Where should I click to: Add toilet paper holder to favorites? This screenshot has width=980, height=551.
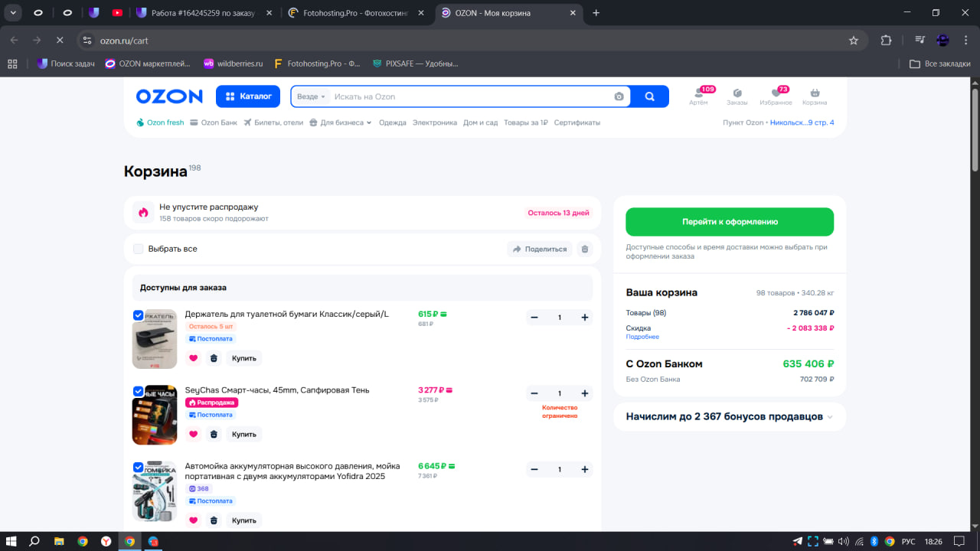coord(193,358)
